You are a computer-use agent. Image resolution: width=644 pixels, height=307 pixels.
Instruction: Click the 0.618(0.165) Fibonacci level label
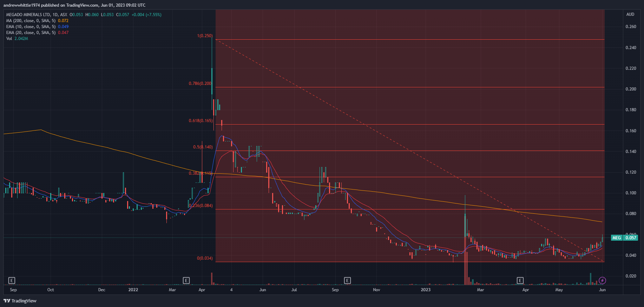coord(201,121)
